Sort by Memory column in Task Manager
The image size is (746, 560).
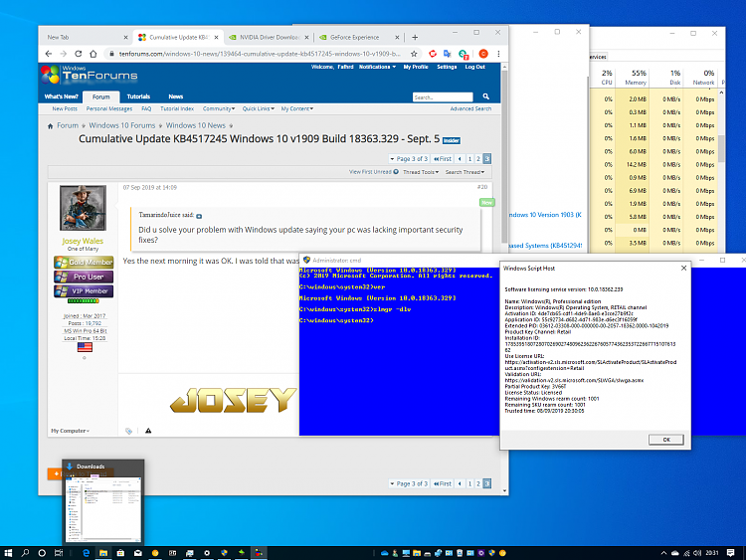click(636, 78)
